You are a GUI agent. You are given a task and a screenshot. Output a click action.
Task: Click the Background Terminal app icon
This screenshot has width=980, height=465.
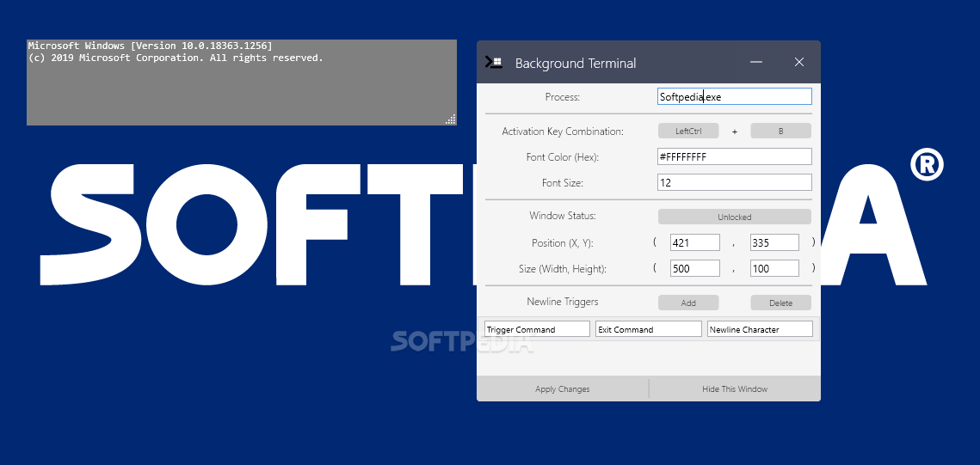(494, 63)
